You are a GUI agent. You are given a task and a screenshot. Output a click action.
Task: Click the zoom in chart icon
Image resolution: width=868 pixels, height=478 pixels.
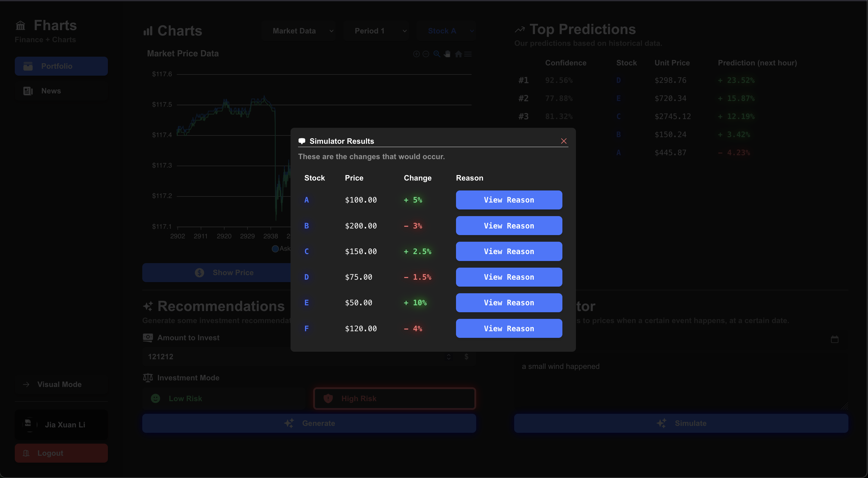click(417, 54)
